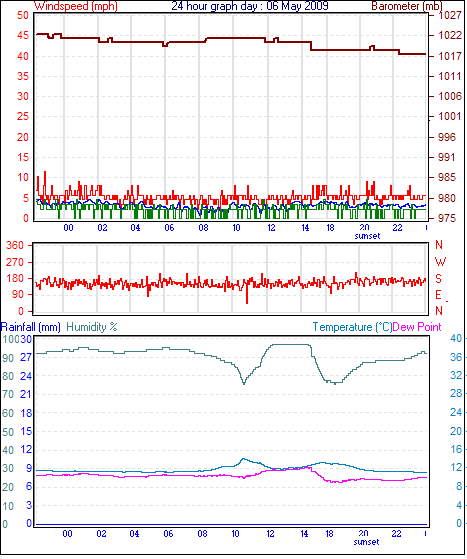Click the sunset marker under top graph

click(367, 236)
